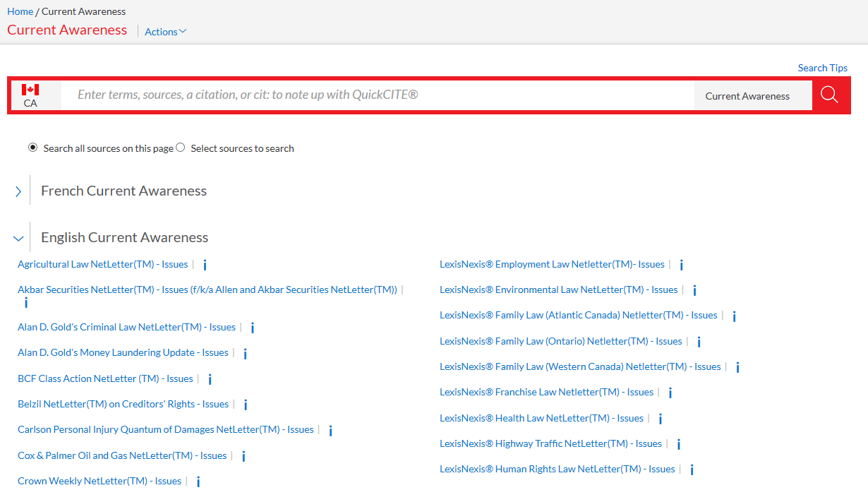This screenshot has width=868, height=490.
Task: Open LexisNexis Employment Law Netletter link
Action: pos(552,264)
